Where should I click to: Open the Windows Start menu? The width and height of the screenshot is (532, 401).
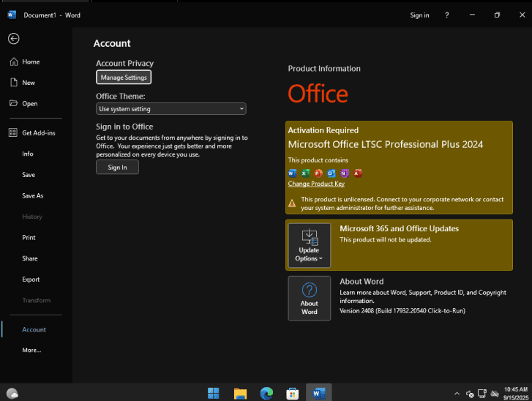(214, 393)
